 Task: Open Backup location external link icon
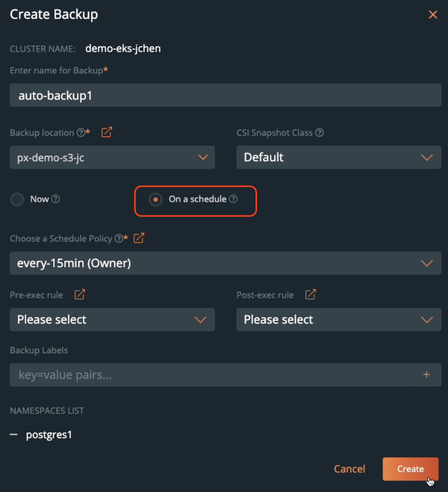pyautogui.click(x=107, y=132)
